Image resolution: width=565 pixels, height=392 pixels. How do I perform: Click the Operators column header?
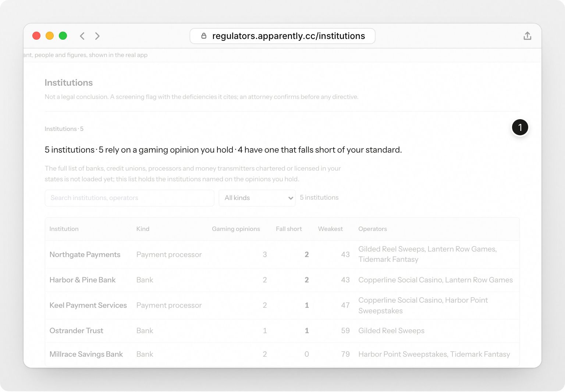point(373,229)
